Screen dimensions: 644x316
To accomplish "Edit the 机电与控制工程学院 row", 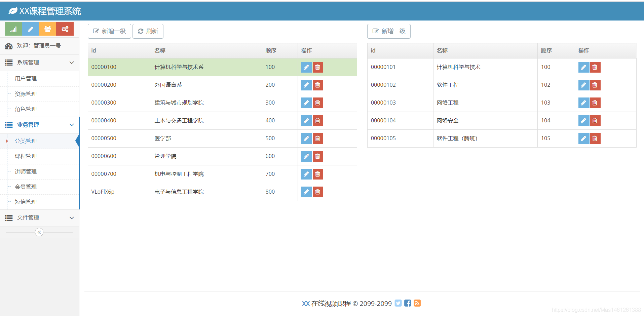I will 306,174.
